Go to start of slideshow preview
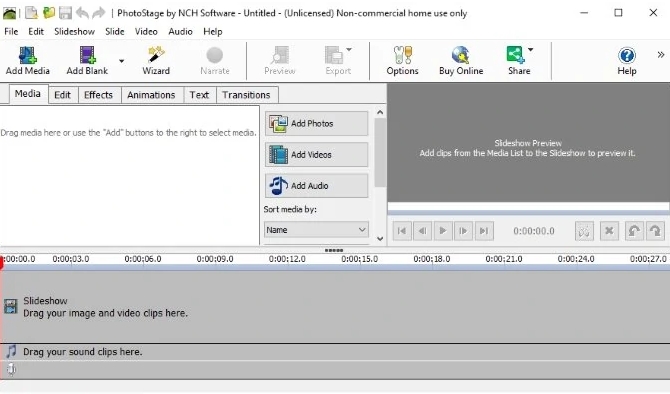The height and width of the screenshot is (394, 670). (402, 231)
